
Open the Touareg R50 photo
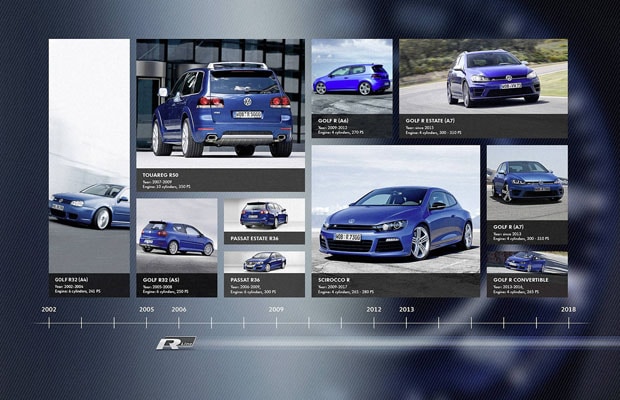pos(220,103)
